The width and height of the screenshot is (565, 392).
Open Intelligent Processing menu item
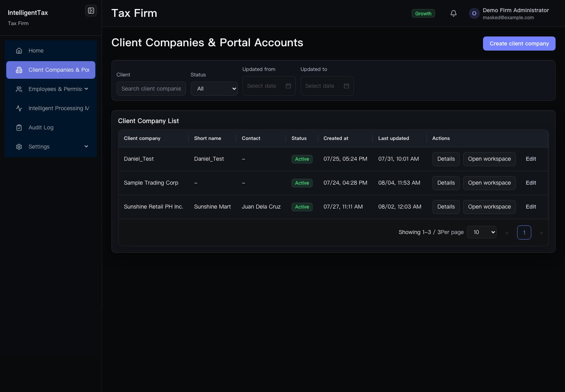point(51,108)
